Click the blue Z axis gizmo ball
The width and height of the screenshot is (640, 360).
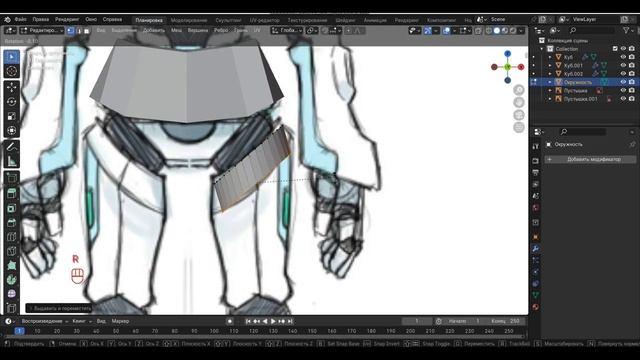tap(507, 53)
